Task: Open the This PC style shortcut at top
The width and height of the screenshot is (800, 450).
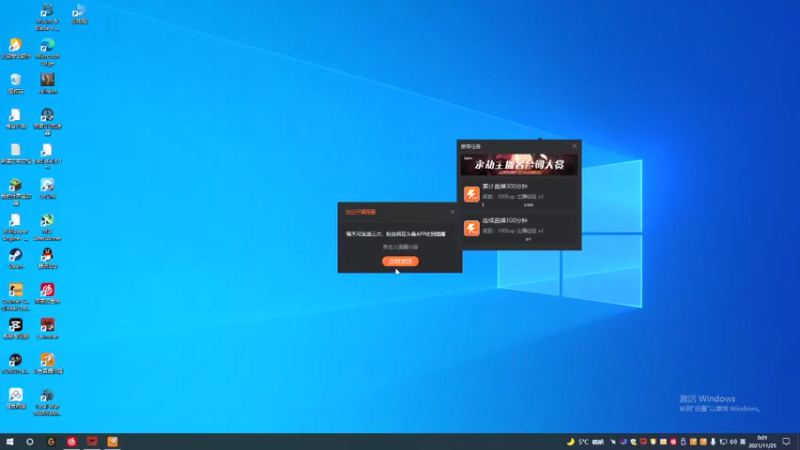Action: pos(79,14)
